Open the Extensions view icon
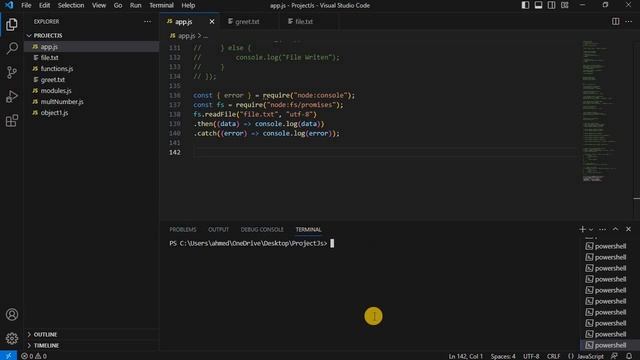This screenshot has width=640, height=360. pyautogui.click(x=12, y=120)
